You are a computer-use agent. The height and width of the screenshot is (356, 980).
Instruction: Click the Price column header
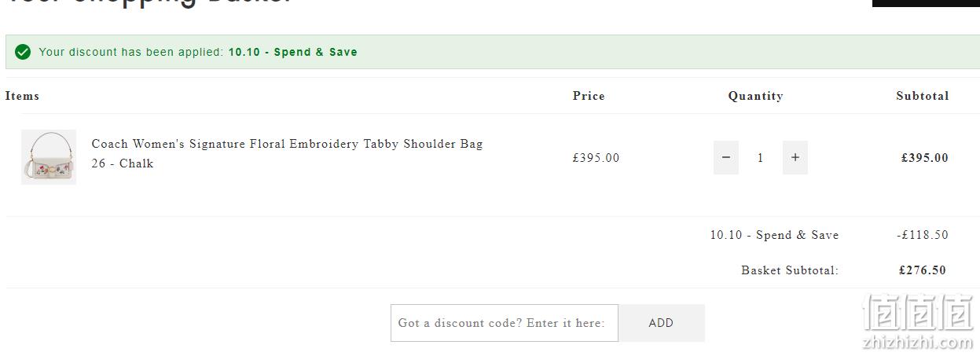point(589,96)
